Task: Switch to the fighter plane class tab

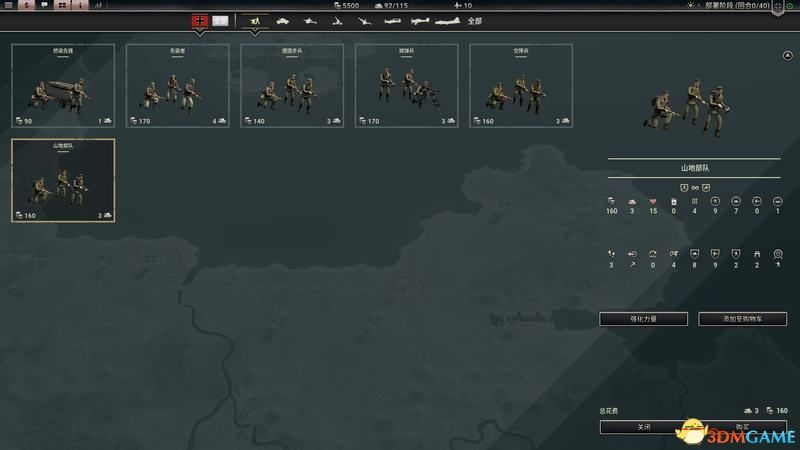Action: tap(392, 21)
